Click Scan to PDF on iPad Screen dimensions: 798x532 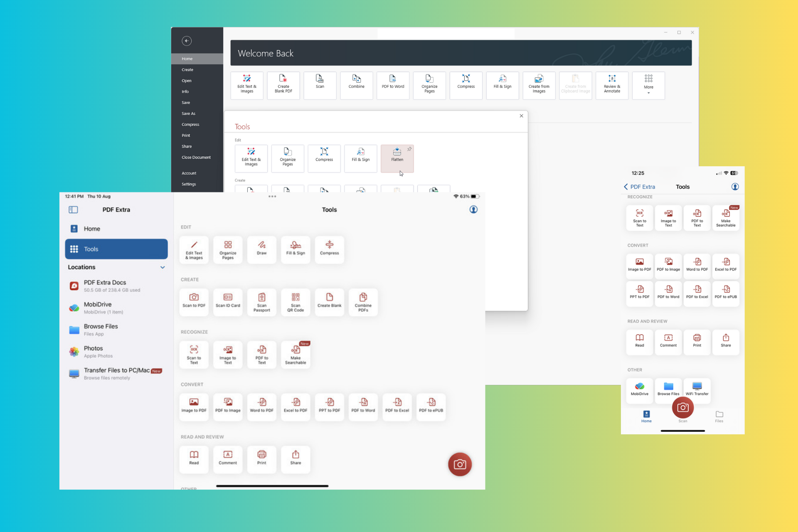tap(194, 302)
